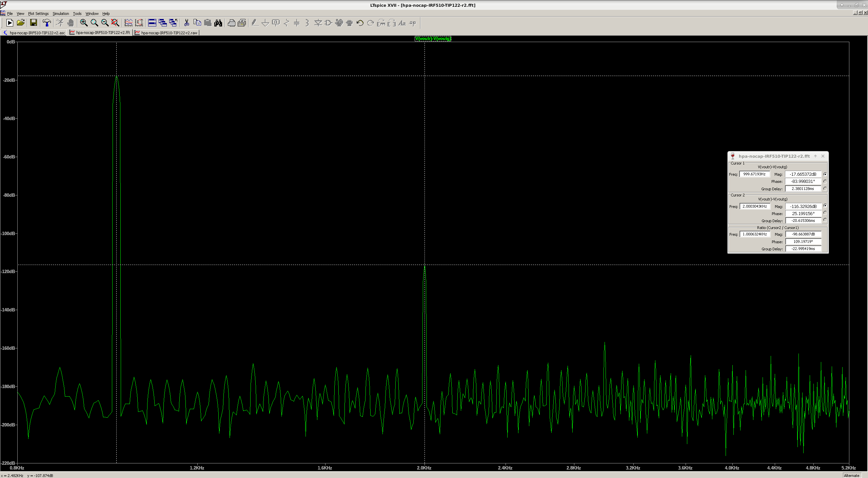Select Cursor 1 Group Delay radio button
The width and height of the screenshot is (868, 478).
click(825, 188)
